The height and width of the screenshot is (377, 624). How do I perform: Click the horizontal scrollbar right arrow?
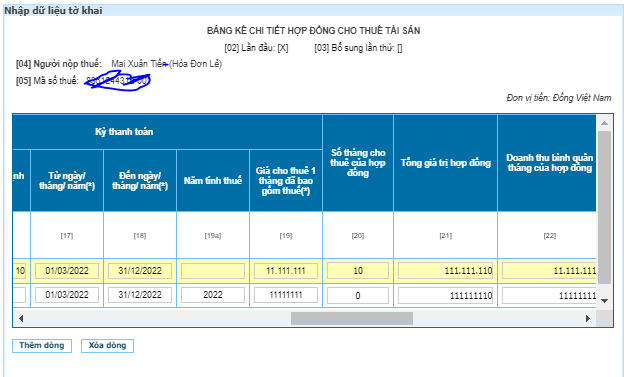pyautogui.click(x=588, y=318)
